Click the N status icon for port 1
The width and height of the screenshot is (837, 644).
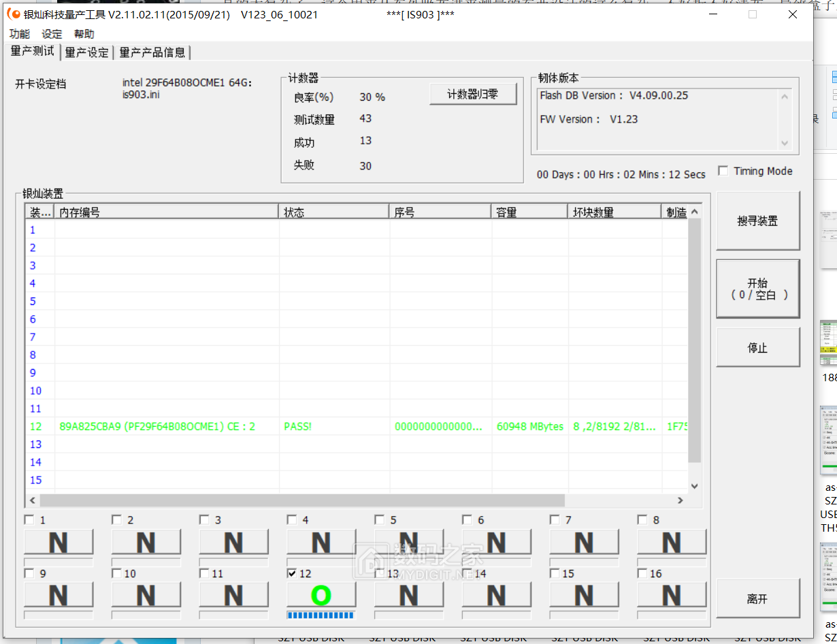(x=59, y=543)
